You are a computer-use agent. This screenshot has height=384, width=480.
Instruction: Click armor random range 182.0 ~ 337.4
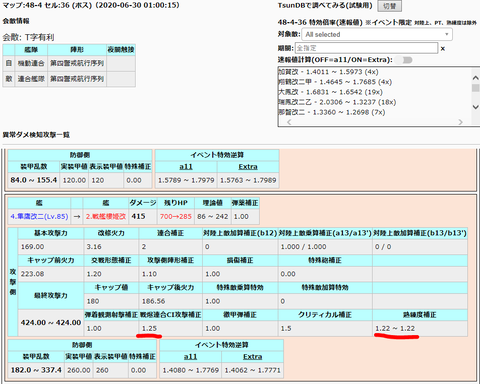36,370
